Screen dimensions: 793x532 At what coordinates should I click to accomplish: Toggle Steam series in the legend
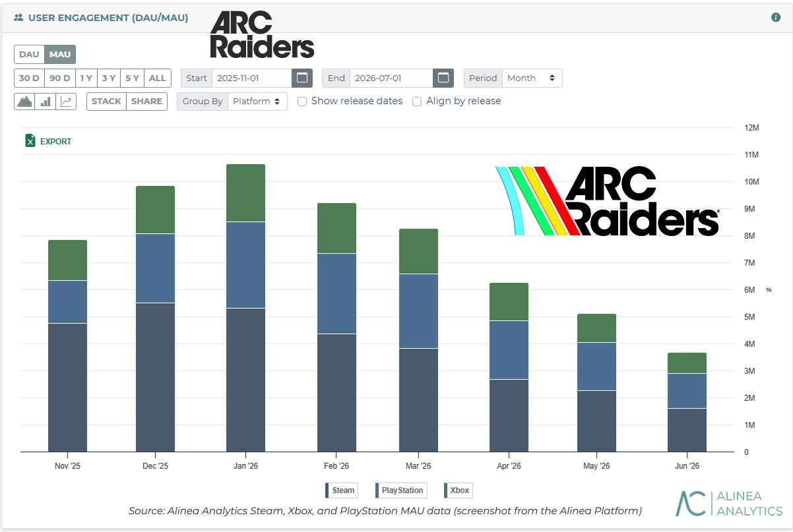point(341,490)
